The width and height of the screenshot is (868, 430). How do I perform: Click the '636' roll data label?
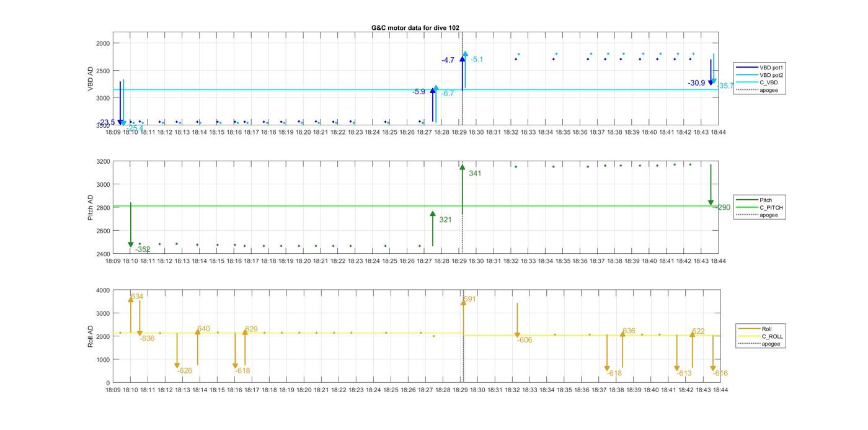coord(629,331)
